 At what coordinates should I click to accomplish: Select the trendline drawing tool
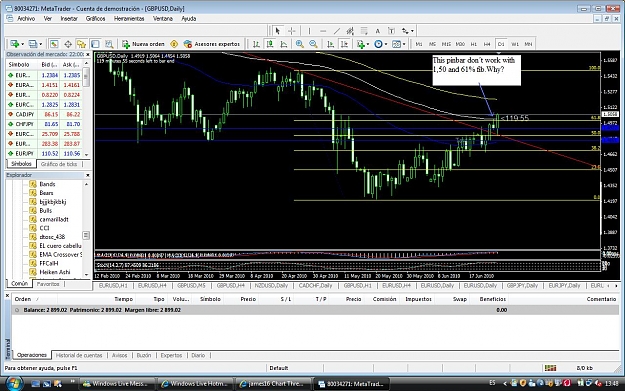[x=337, y=31]
